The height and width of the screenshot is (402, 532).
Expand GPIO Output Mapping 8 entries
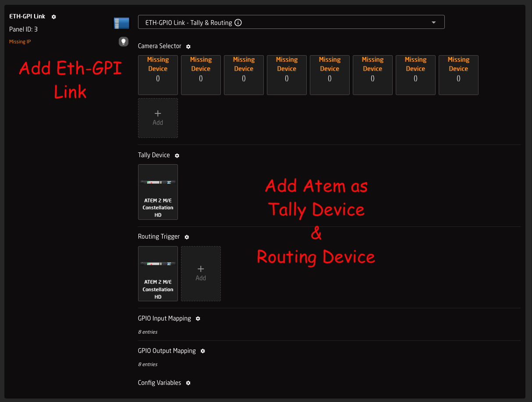pos(148,364)
